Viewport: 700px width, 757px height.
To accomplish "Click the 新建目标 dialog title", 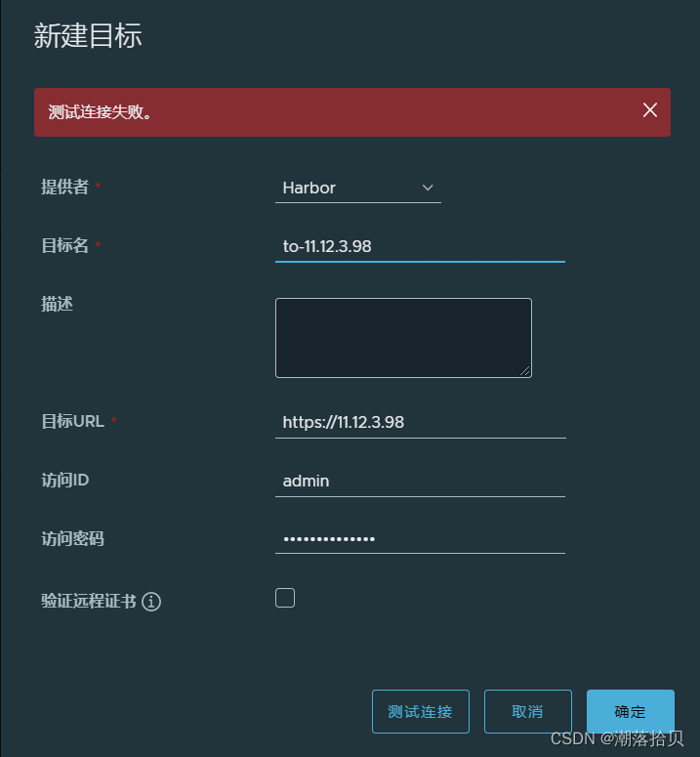I will coord(88,36).
